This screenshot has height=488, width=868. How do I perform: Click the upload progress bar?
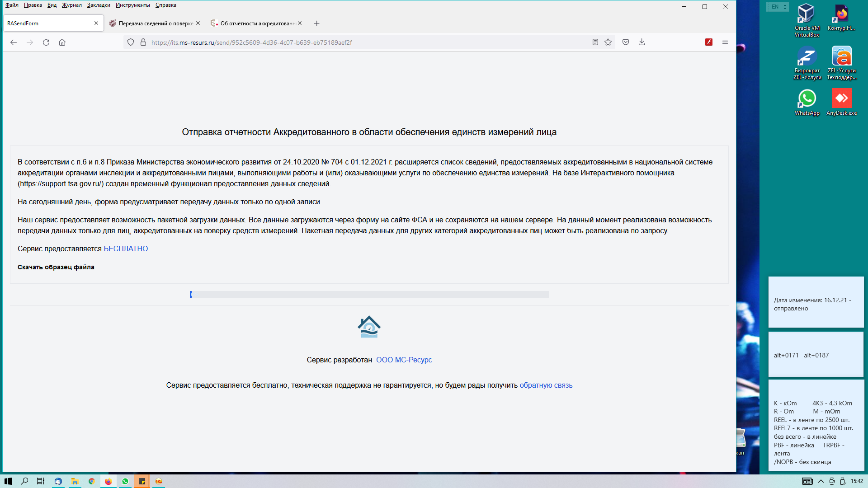(x=369, y=295)
